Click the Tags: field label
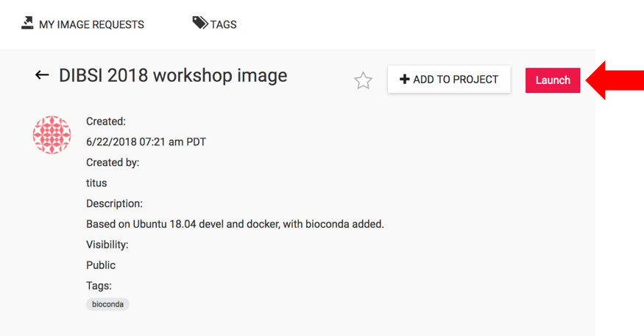The image size is (644, 336). pos(99,286)
